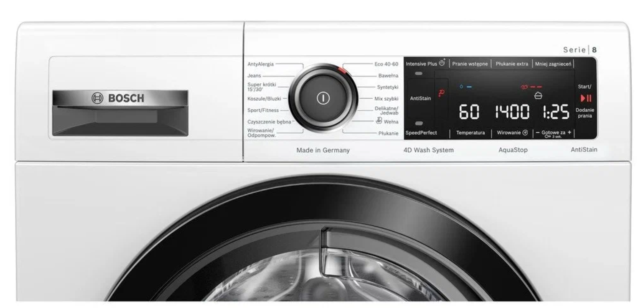Tap the spin spiral icon next to Wirowanie
Image resolution: width=644 pixels, height=308 pixels.
point(525,133)
